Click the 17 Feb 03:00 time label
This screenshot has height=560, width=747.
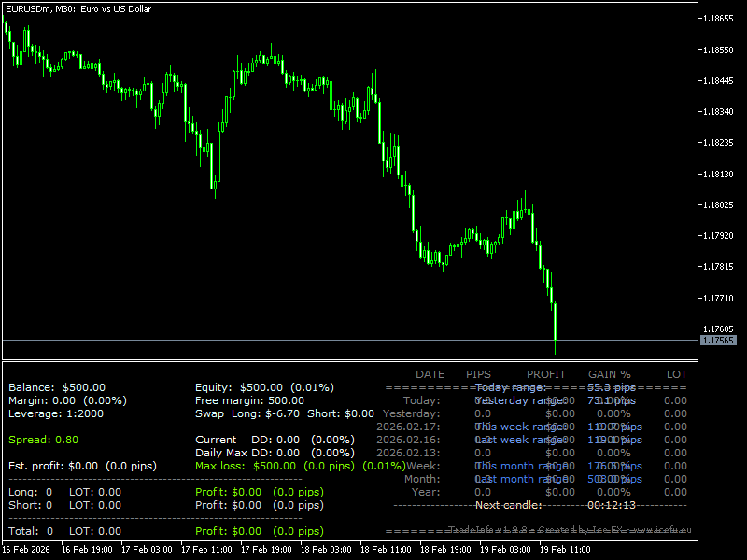[x=147, y=550]
